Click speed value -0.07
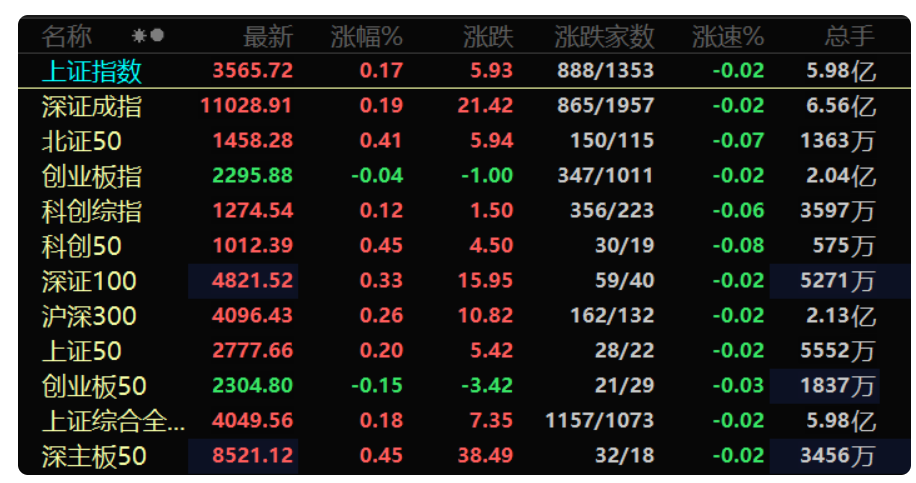916x483 pixels. [738, 141]
